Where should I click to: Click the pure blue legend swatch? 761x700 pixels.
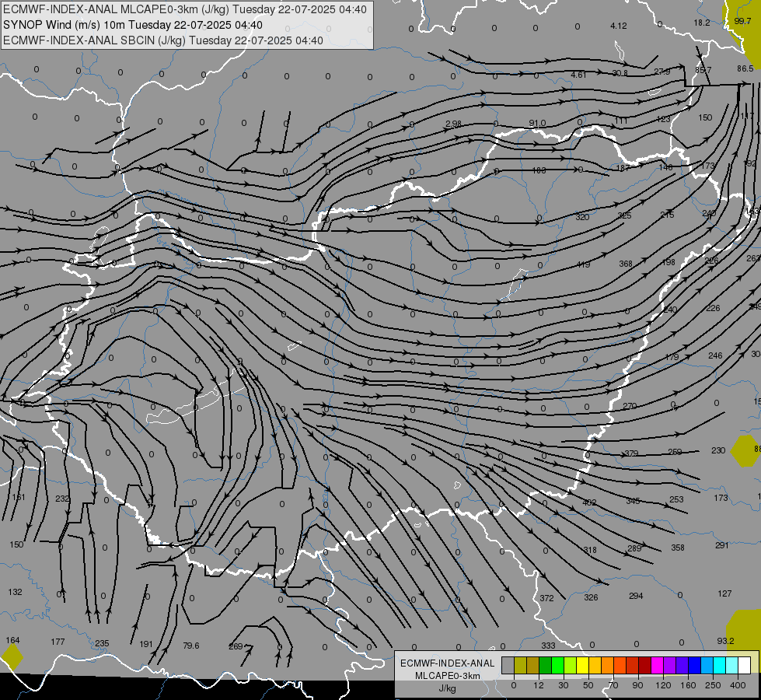pos(694,665)
